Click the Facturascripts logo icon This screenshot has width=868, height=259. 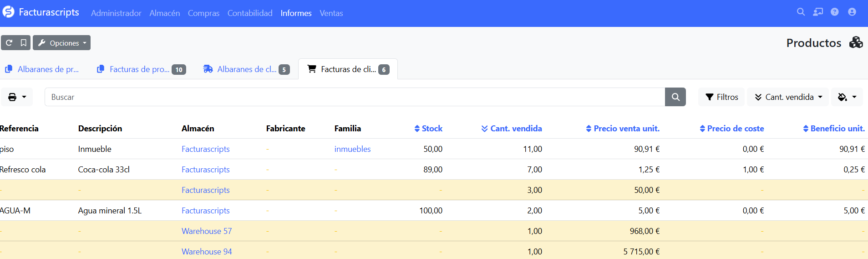[8, 12]
